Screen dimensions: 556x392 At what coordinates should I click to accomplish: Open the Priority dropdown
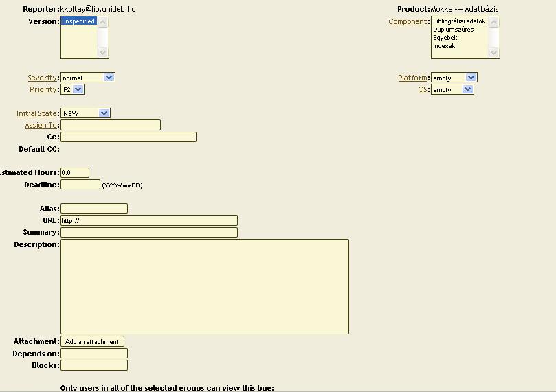[x=72, y=89]
